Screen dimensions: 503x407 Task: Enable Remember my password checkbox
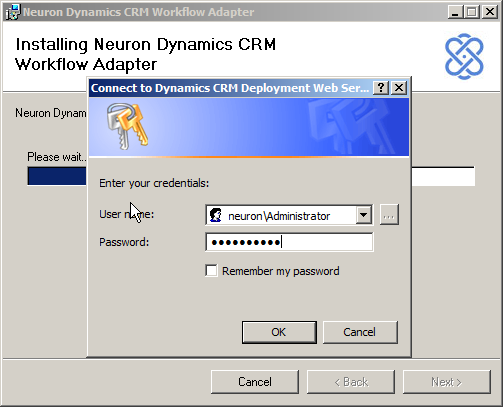211,271
